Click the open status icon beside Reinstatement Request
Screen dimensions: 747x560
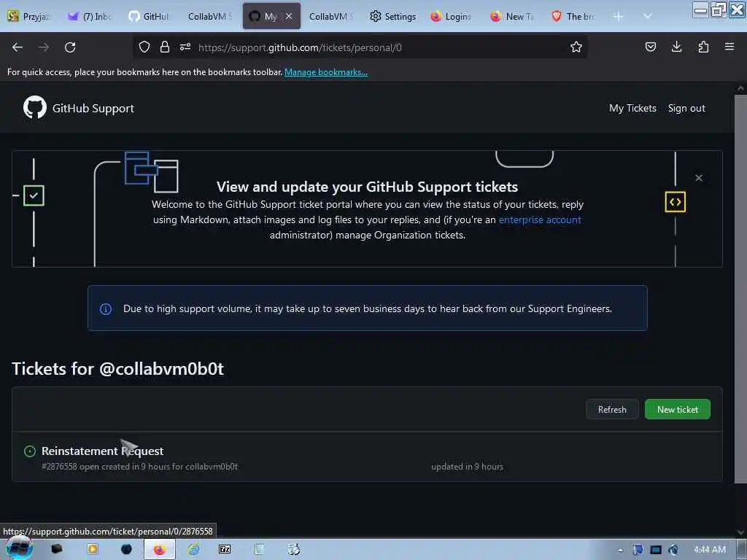pos(29,451)
